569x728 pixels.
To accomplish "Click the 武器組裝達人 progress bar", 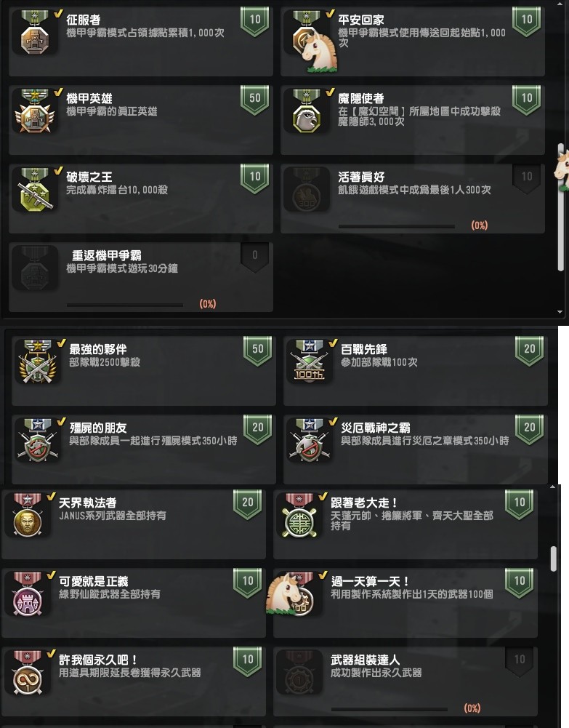I will (x=389, y=709).
